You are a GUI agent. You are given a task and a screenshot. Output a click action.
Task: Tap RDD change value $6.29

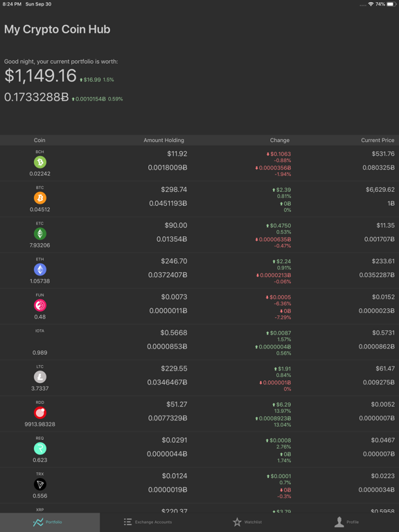point(282,405)
